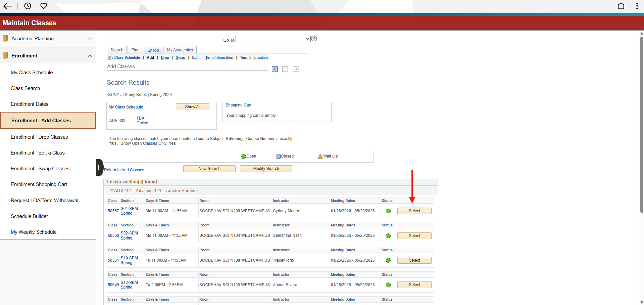This screenshot has height=305, width=644.
Task: Open section S01-SEM Spring link
Action: click(x=129, y=211)
